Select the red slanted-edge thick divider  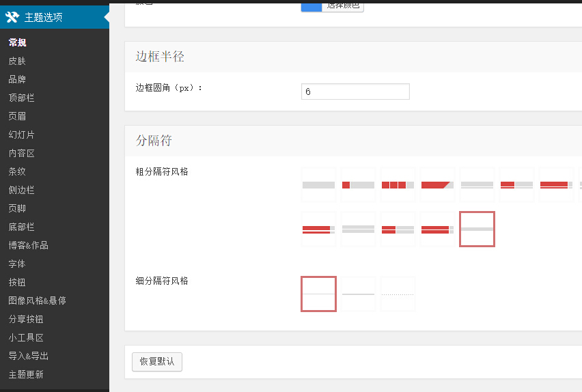pyautogui.click(x=437, y=185)
